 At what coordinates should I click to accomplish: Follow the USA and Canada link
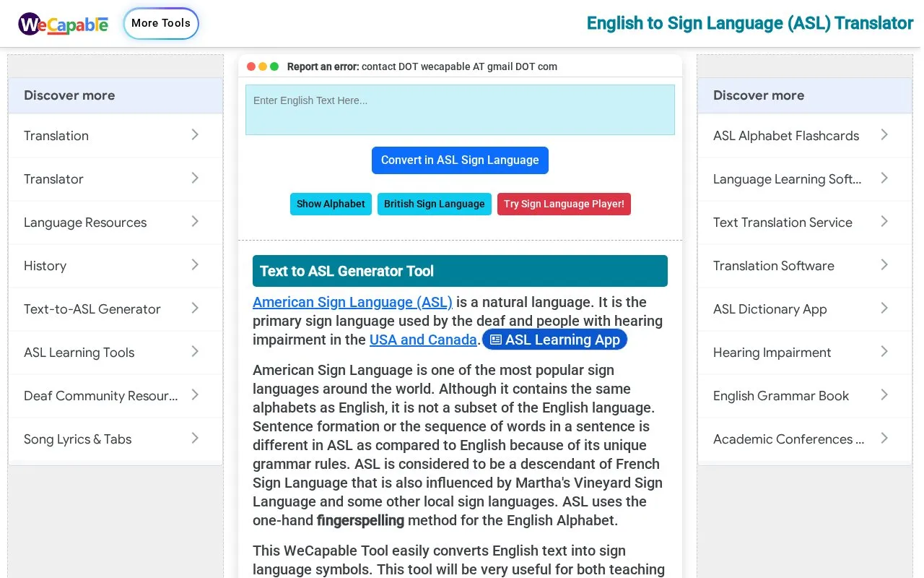423,340
